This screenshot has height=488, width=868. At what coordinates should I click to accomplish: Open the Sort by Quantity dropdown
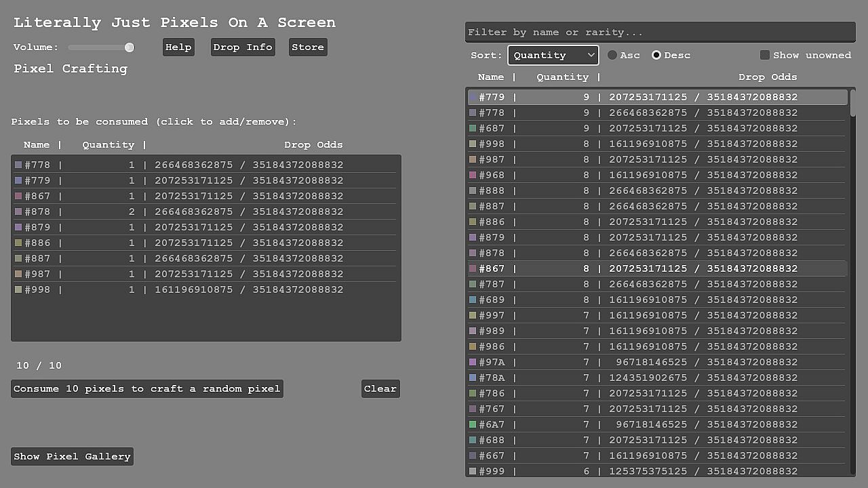click(x=553, y=55)
